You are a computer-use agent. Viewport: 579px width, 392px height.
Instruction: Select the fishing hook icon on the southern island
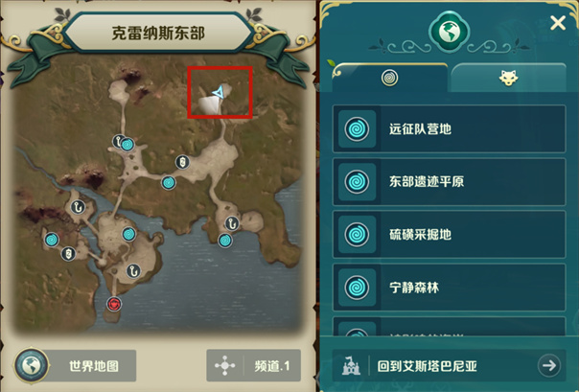133,271
